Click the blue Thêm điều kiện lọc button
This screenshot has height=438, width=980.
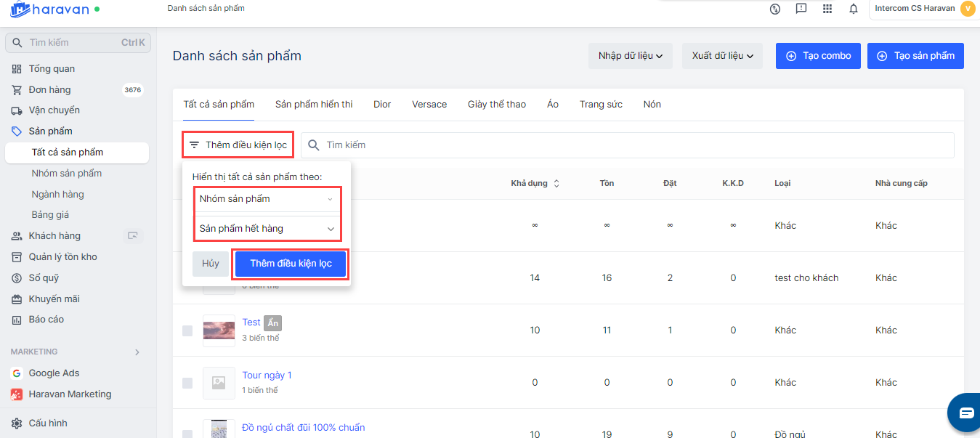[291, 264]
